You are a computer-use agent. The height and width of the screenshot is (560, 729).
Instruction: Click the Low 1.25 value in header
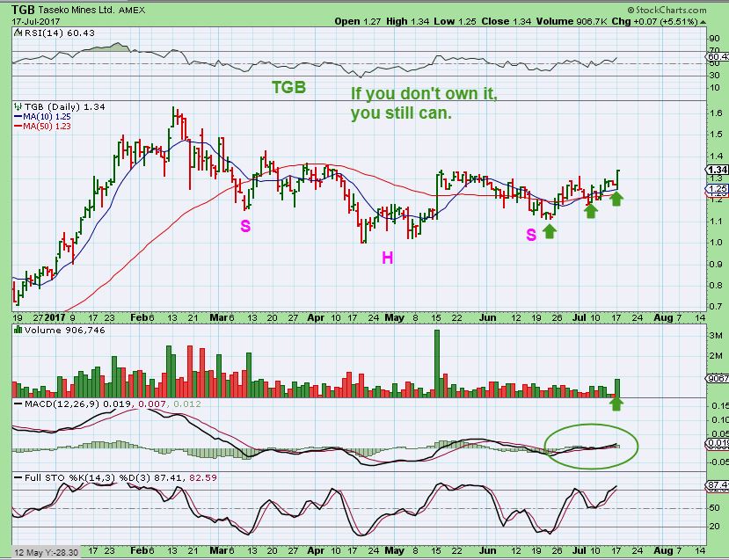pos(455,21)
